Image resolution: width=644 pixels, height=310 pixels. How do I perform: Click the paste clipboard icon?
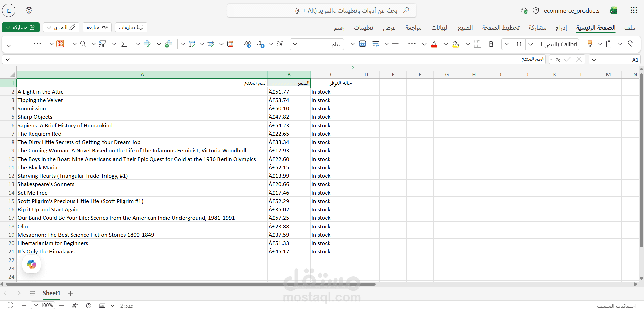pyautogui.click(x=609, y=44)
